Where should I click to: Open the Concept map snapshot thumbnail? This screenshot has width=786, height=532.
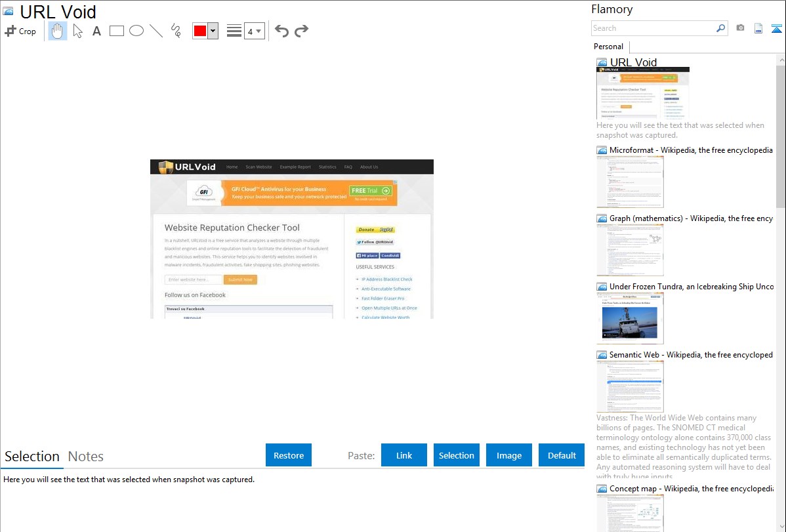(x=630, y=514)
